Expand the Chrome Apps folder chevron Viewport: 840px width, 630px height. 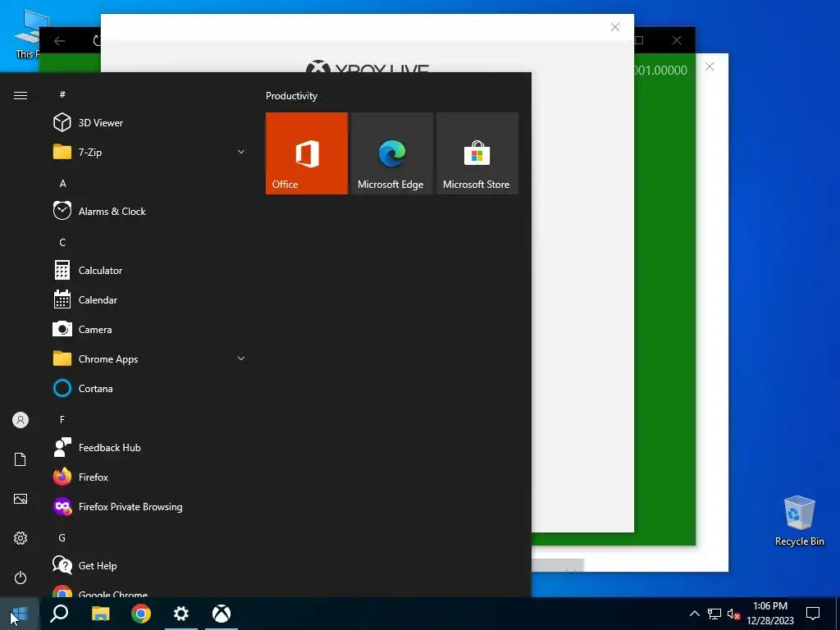[241, 359]
